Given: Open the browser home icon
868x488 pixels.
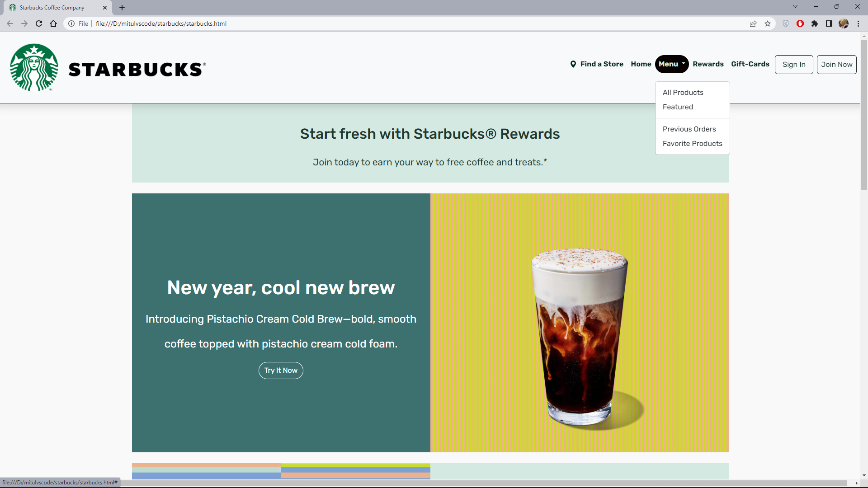Looking at the screenshot, I should [x=53, y=23].
